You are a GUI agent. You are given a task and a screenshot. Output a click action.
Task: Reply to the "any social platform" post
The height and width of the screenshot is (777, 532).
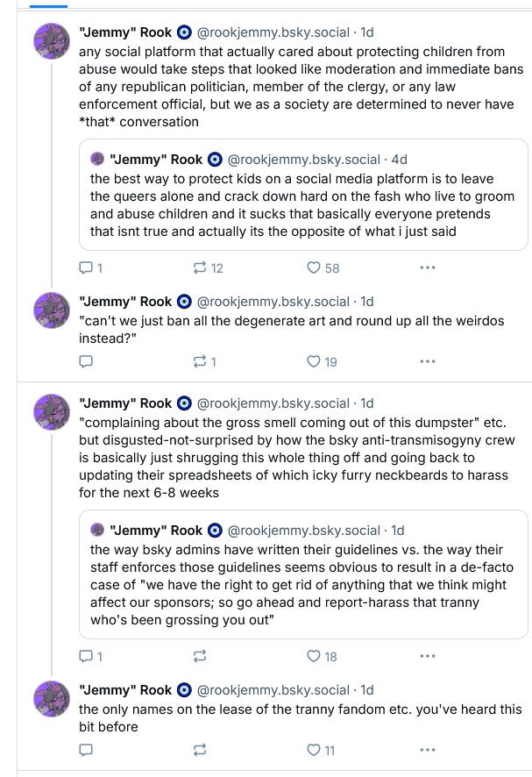point(86,267)
